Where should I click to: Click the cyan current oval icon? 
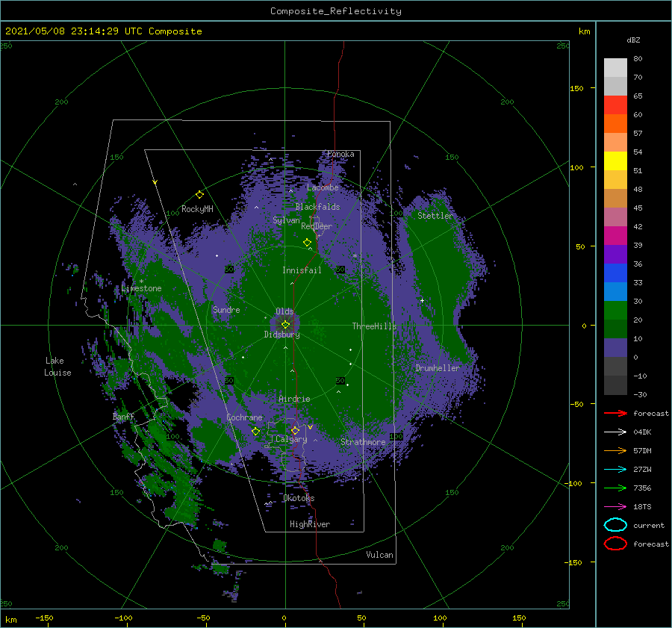click(x=615, y=525)
